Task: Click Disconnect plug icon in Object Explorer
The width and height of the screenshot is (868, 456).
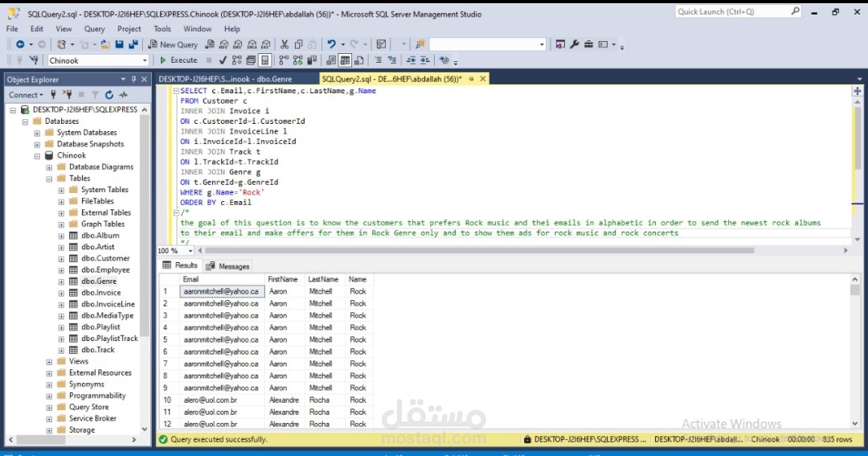Action: click(68, 95)
